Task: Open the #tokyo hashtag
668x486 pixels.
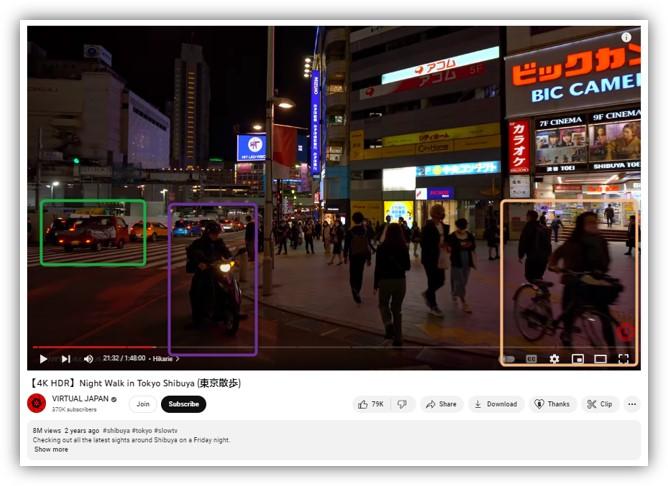Action: [142, 431]
